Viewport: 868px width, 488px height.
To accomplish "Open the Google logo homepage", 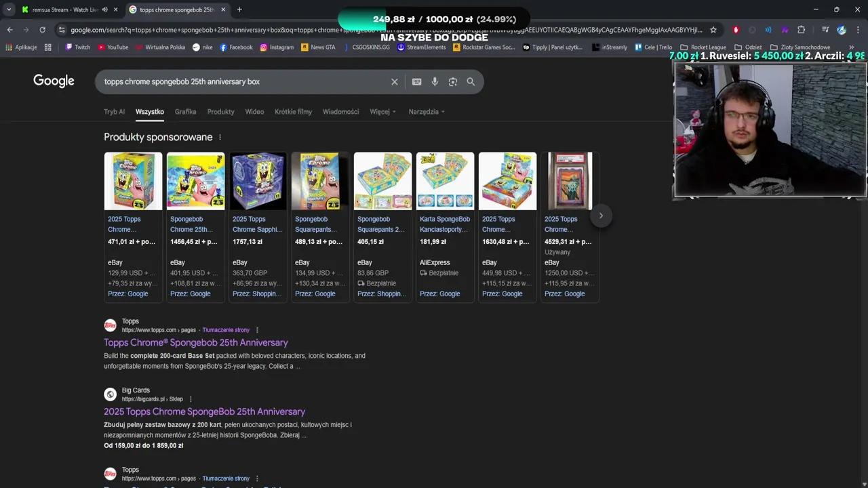I will coord(54,81).
